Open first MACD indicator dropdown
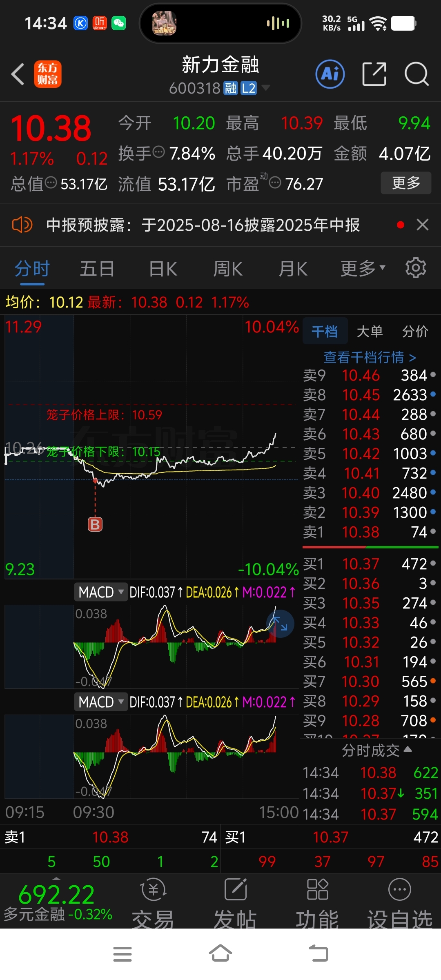This screenshot has width=441, height=980. click(101, 592)
